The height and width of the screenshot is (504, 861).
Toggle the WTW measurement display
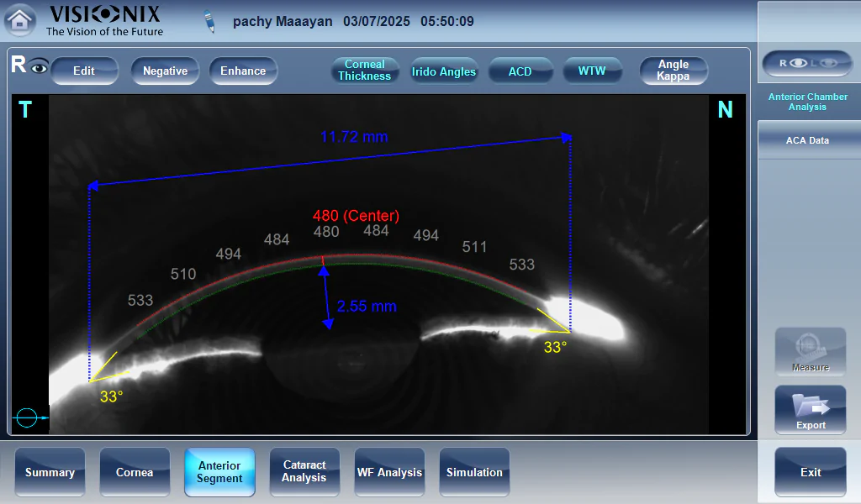point(592,71)
